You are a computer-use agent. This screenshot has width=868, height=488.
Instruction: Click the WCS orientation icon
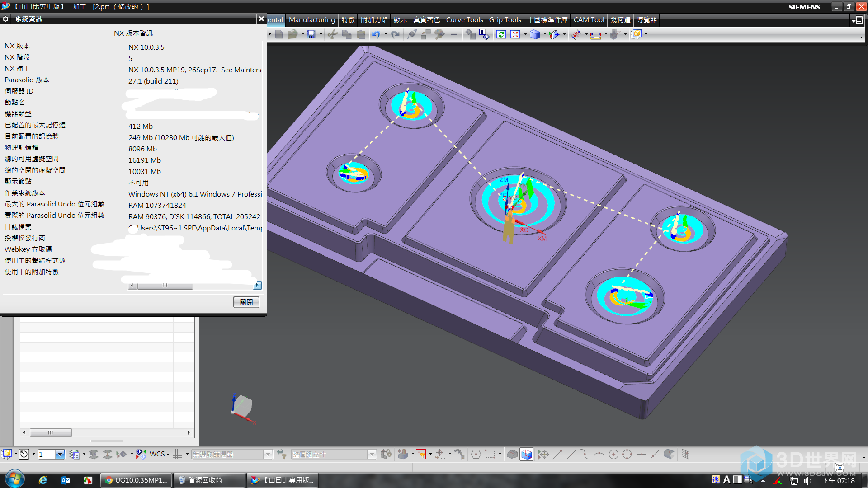click(x=141, y=454)
